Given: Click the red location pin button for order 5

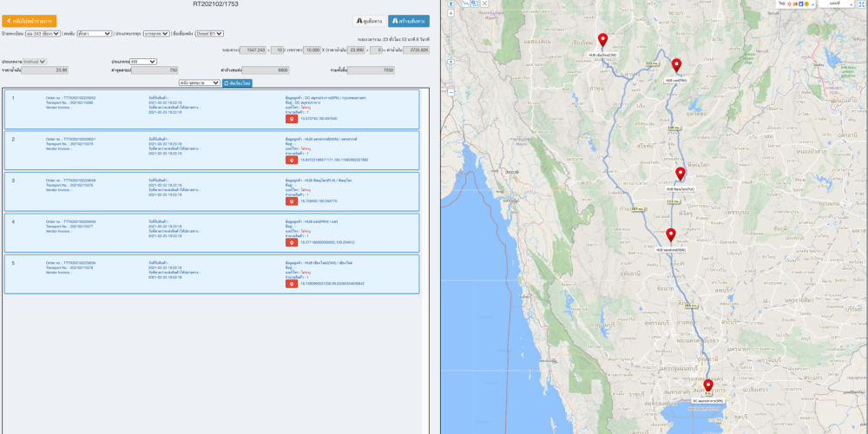Looking at the screenshot, I should tap(292, 284).
